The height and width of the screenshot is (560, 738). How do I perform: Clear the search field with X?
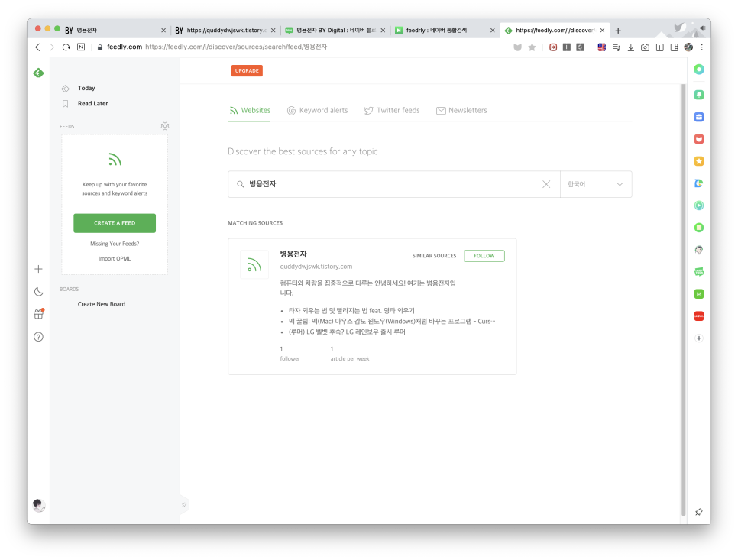point(546,184)
